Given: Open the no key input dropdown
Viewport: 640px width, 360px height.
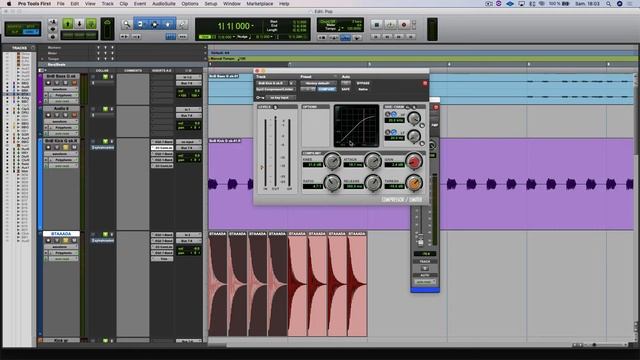Looking at the screenshot, I should pyautogui.click(x=280, y=98).
